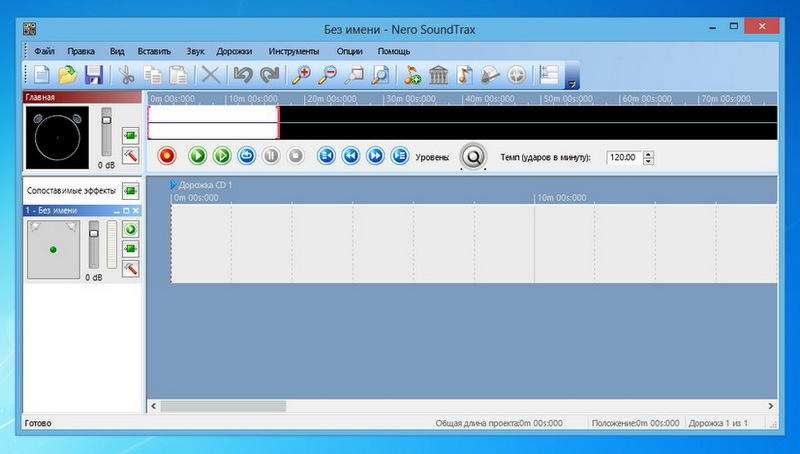Open the Вставить menu
This screenshot has height=454, width=800.
154,51
